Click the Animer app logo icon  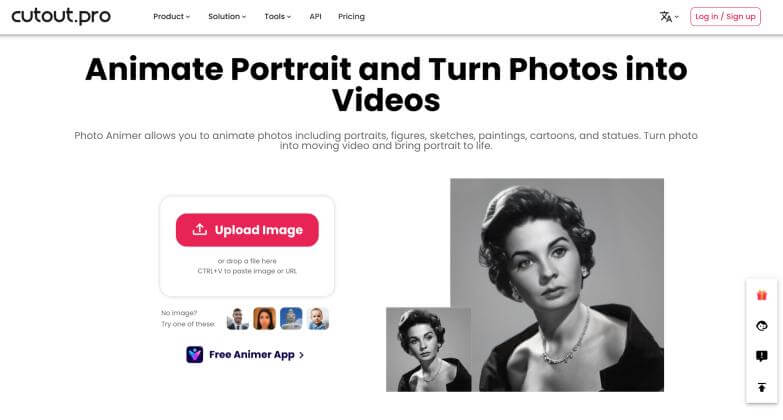194,354
